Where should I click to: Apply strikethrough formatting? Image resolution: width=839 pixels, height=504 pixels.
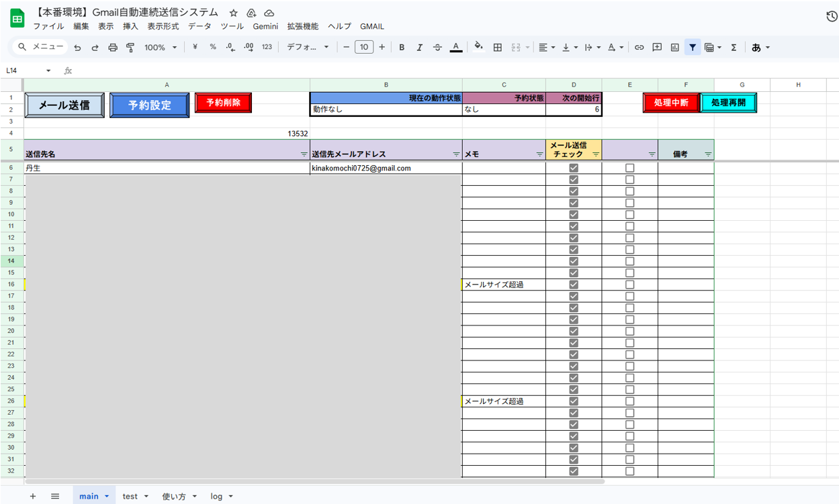(x=437, y=48)
